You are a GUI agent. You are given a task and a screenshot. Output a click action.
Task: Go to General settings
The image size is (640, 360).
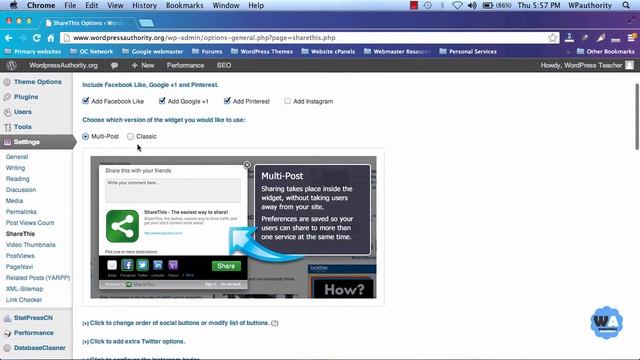[17, 157]
